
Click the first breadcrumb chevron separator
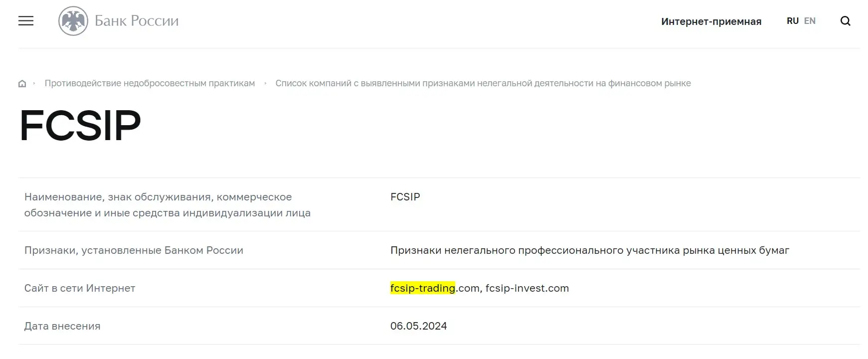34,83
